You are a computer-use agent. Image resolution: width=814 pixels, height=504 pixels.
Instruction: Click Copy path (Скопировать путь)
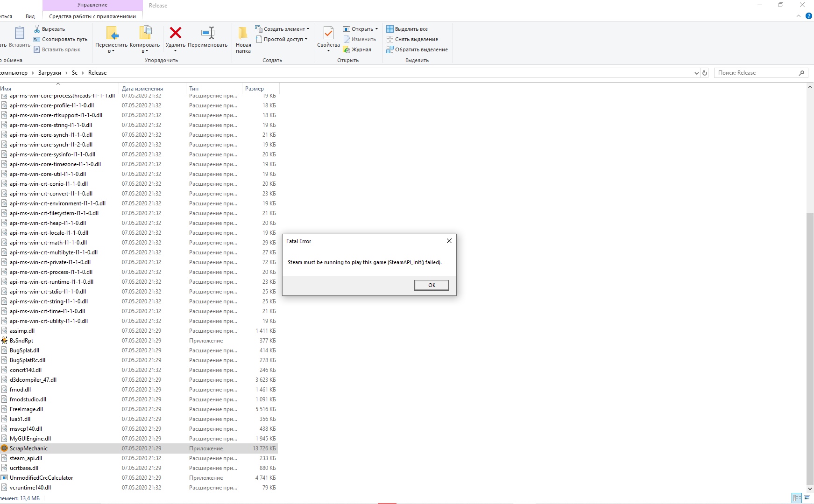click(x=60, y=39)
